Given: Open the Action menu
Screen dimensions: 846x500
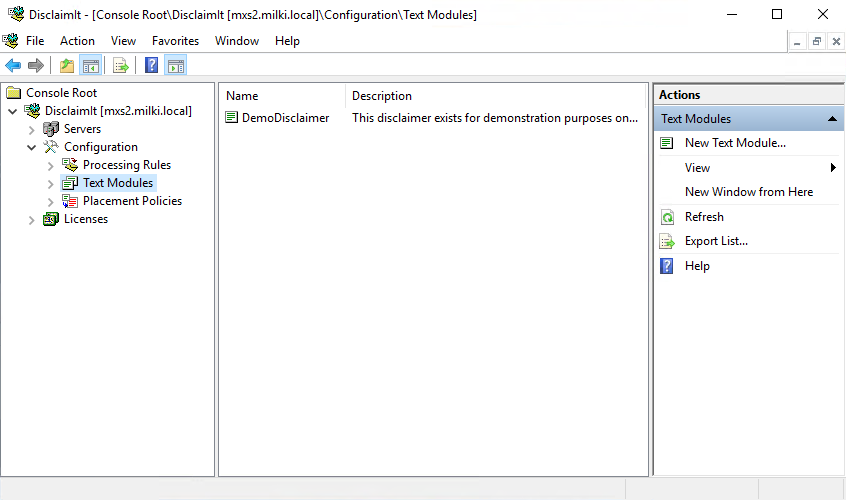Looking at the screenshot, I should [x=77, y=41].
